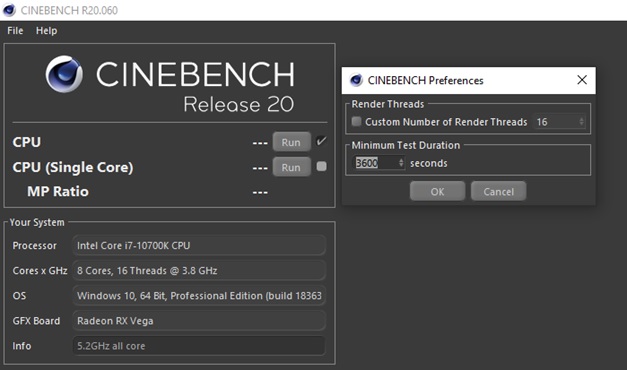Click the Info field '5.2GHz all core'
Image resolution: width=627 pixels, height=370 pixels.
[x=199, y=346]
